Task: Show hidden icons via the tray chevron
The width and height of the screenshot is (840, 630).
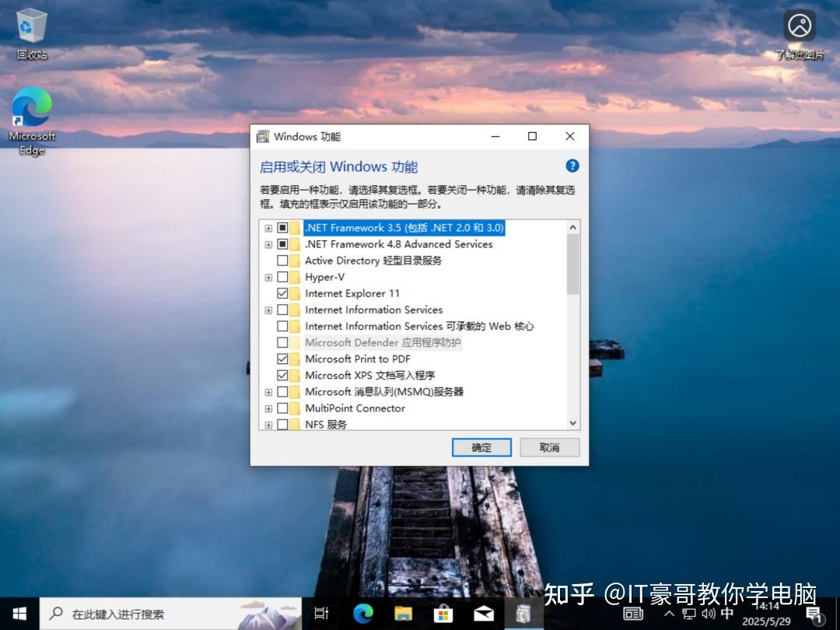Action: pos(667,614)
